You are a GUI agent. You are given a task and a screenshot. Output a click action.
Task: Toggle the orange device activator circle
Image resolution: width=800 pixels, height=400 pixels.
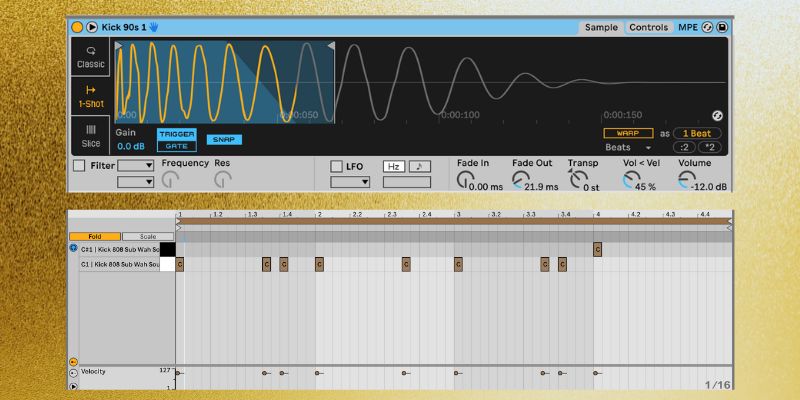click(x=77, y=27)
